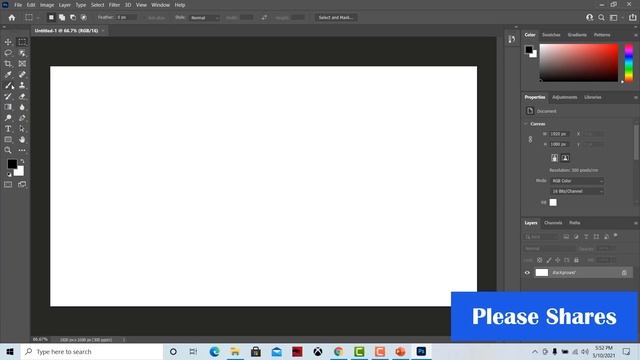Select the Brush tool
Image resolution: width=640 pixels, height=360 pixels.
click(8, 85)
